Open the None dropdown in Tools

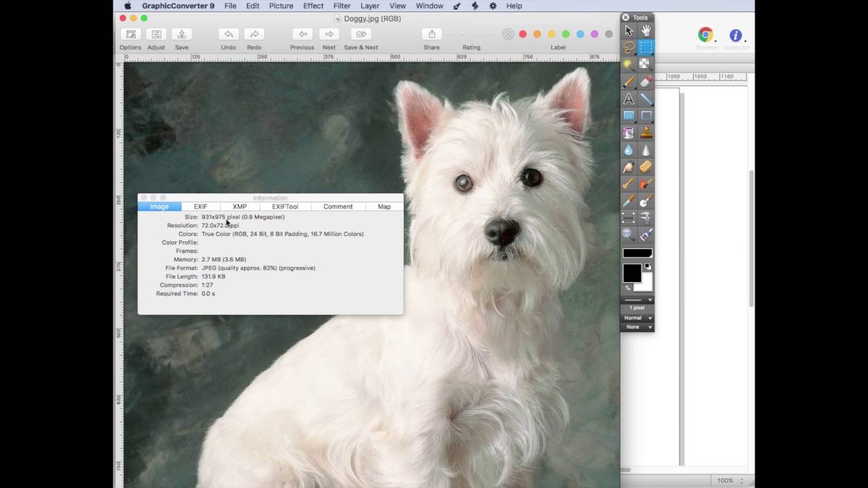[637, 327]
